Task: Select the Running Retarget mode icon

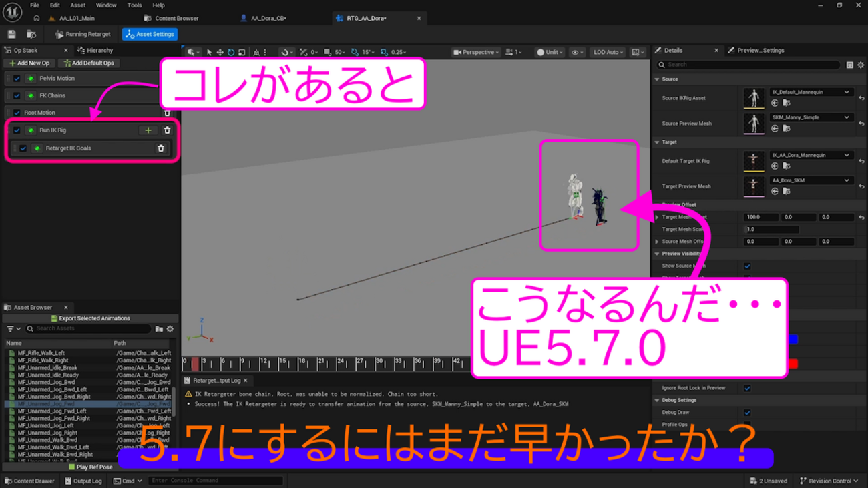Action: pyautogui.click(x=60, y=34)
